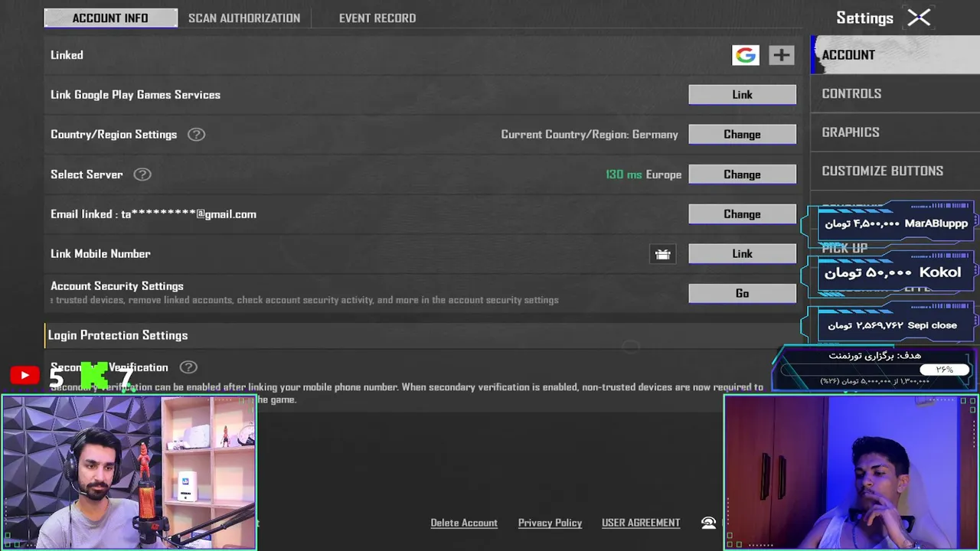Click the customer support headset icon
980x551 pixels.
[x=708, y=523]
